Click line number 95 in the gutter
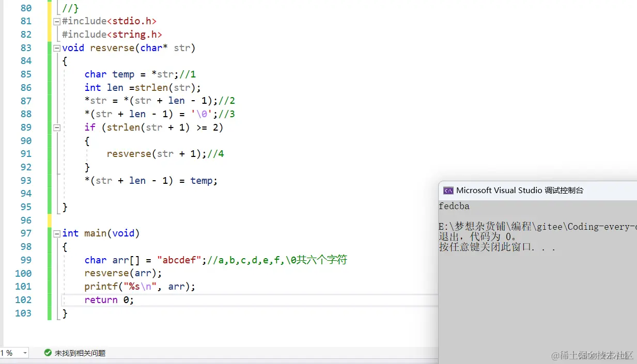The image size is (637, 364). [x=26, y=207]
